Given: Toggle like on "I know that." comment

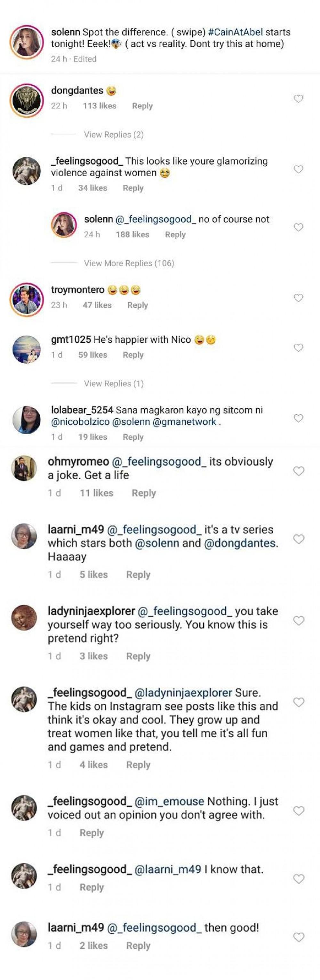Looking at the screenshot, I should point(299,879).
